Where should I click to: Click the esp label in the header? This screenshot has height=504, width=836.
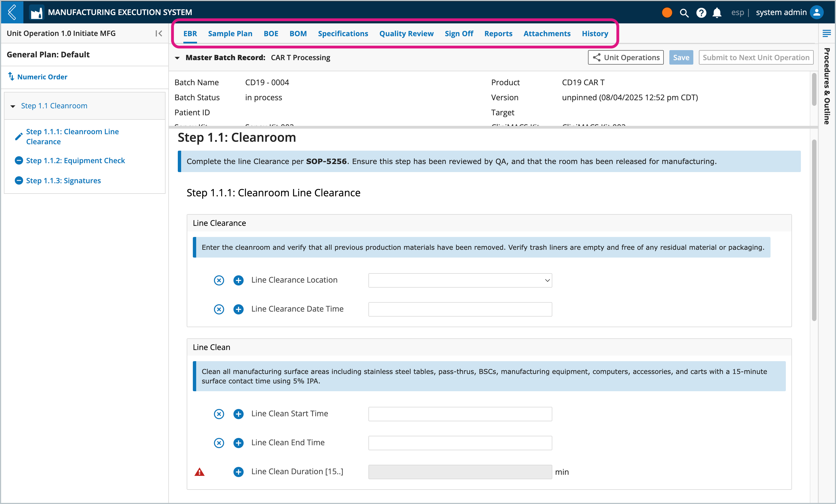click(x=737, y=13)
